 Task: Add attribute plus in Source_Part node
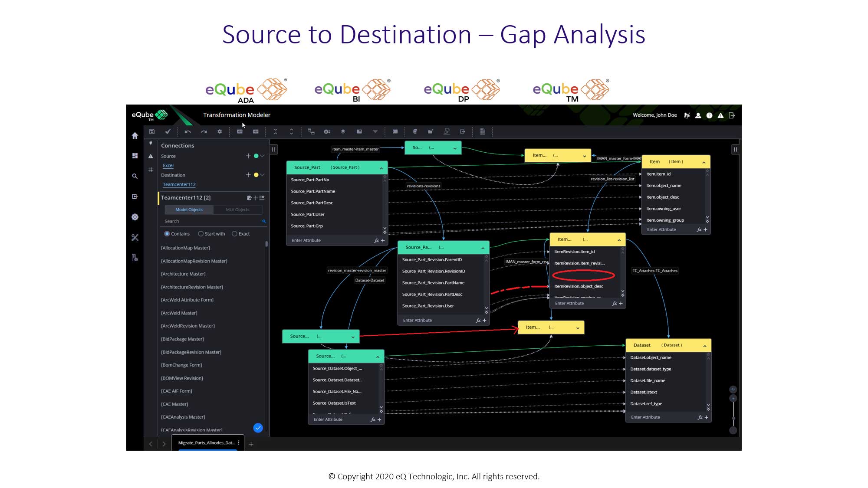tap(383, 240)
